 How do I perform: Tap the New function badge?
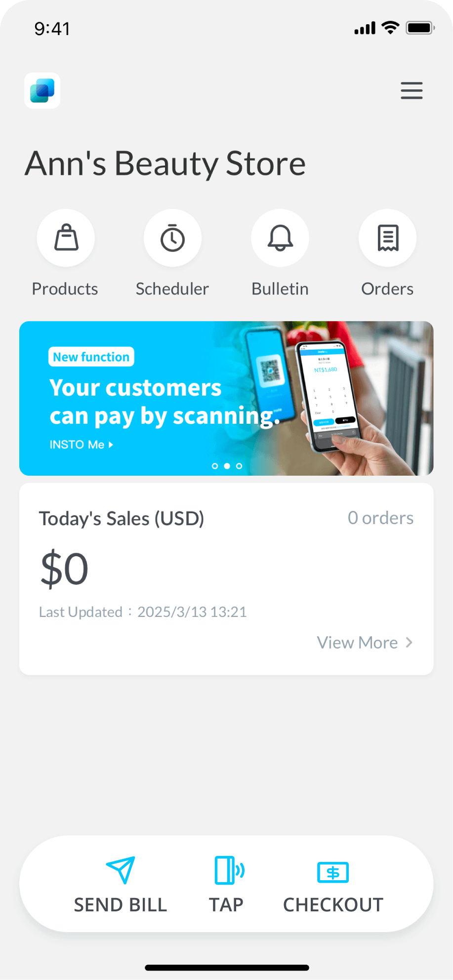(91, 357)
